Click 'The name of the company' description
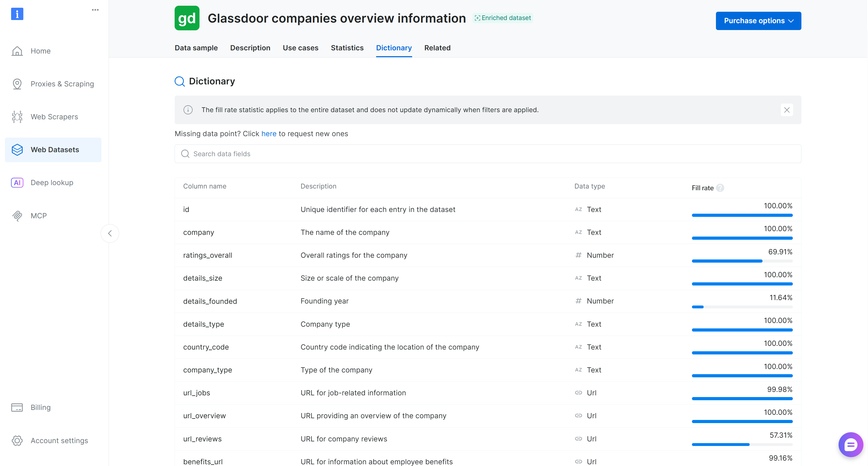The image size is (868, 466). coord(345,232)
